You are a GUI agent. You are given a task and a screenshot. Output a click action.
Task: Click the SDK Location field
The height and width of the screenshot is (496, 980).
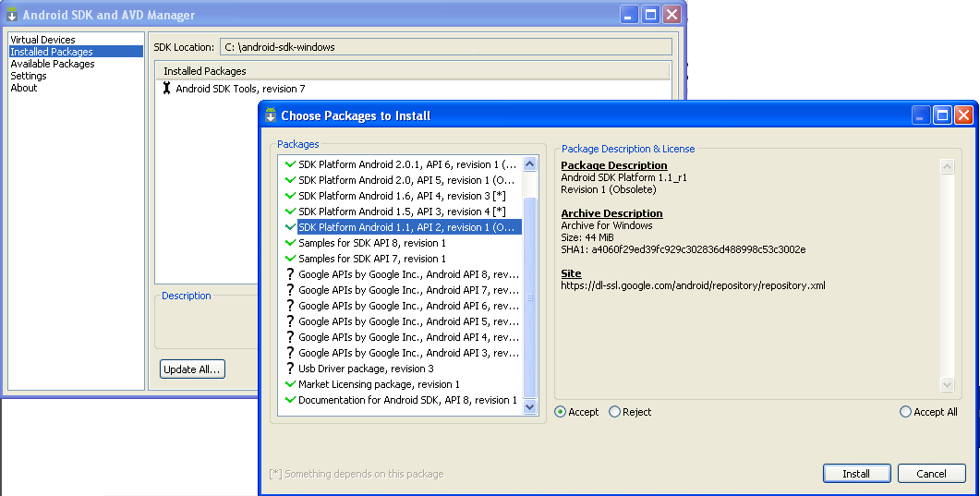(446, 47)
